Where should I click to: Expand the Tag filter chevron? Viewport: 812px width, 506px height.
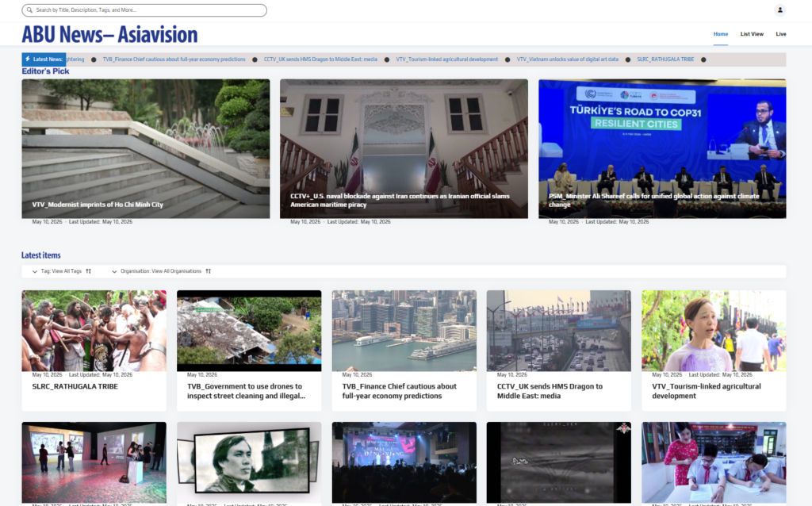pos(35,271)
